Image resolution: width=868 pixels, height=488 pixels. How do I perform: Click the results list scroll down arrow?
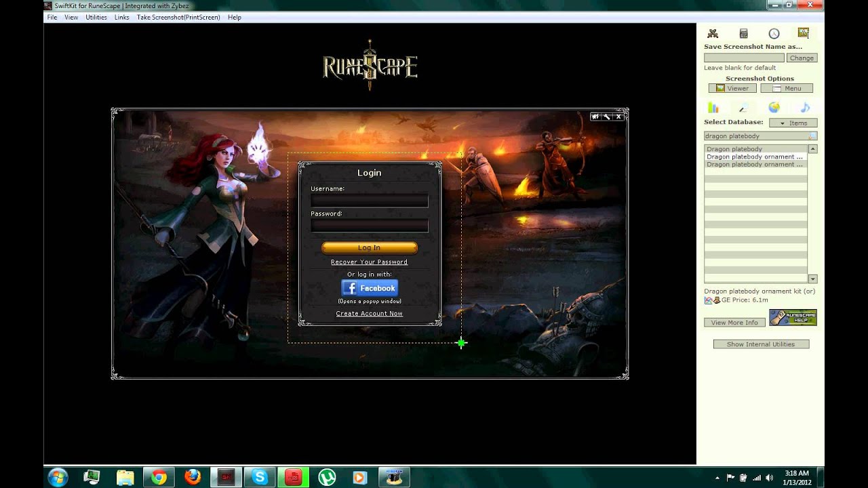pos(812,279)
